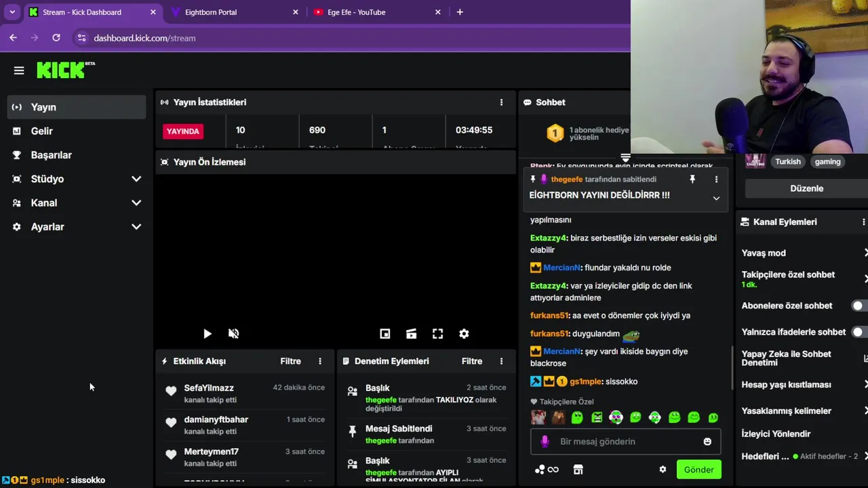Open Denetim Eylemleri three-dot menu

point(501,361)
